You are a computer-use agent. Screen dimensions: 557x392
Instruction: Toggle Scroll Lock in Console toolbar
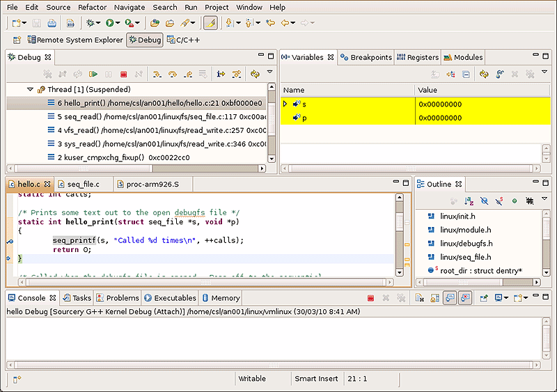click(434, 298)
